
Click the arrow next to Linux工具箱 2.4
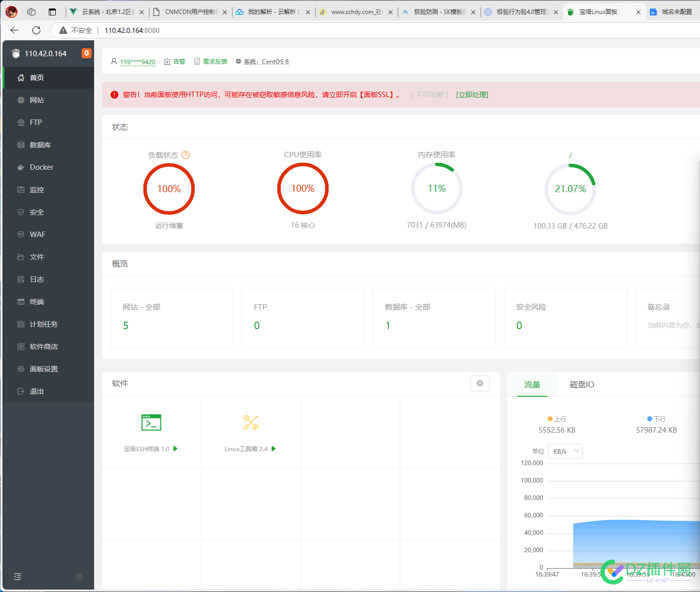(x=274, y=449)
